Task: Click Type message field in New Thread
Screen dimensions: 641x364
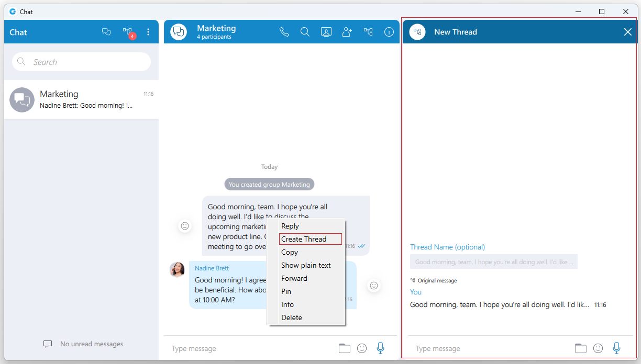Action: coord(490,348)
